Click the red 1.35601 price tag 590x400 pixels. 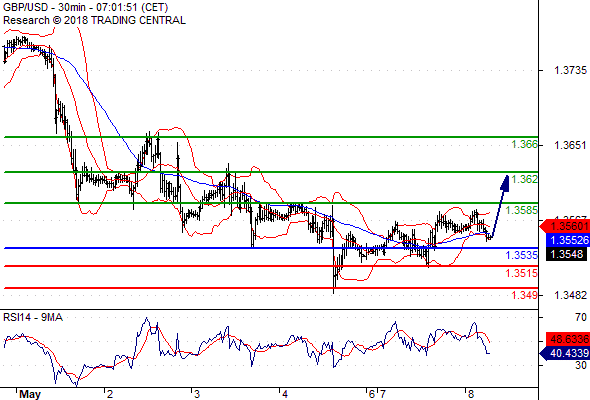pos(565,226)
